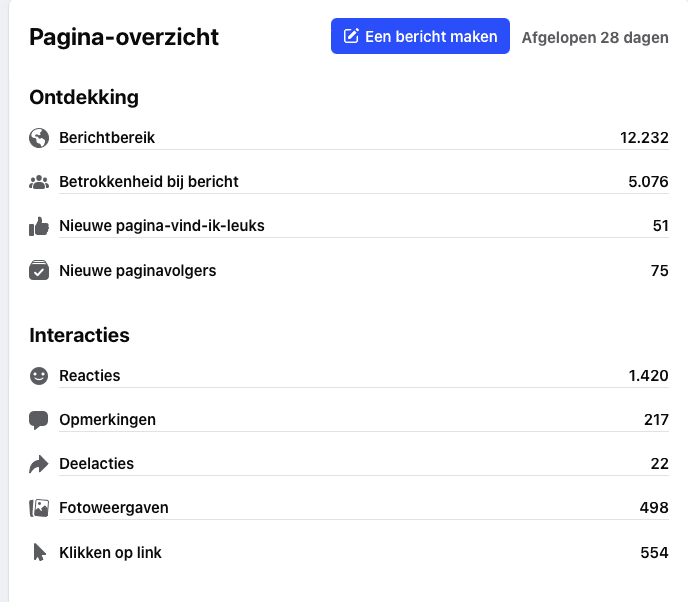Click the photo icon beside Fotoweergaven
This screenshot has height=602, width=688.
pyautogui.click(x=39, y=508)
